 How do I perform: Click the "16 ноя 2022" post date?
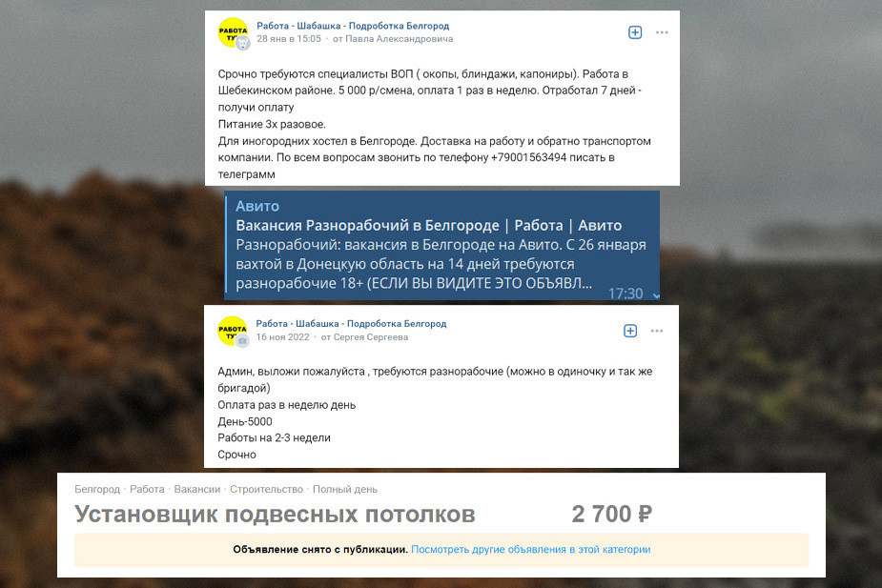283,337
